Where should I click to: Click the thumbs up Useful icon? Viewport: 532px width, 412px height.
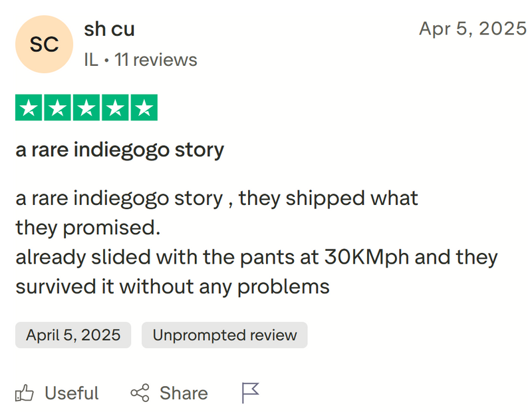25,393
